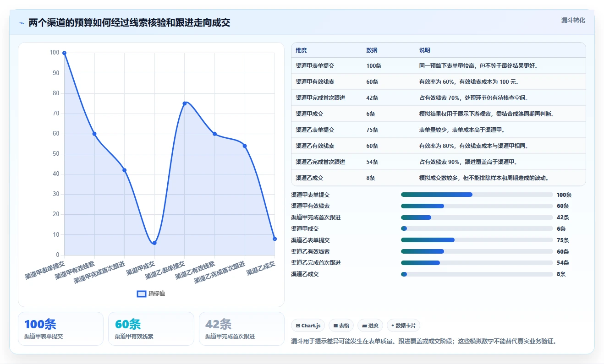Click the 渠道甲成交 progress bar

(x=477, y=228)
